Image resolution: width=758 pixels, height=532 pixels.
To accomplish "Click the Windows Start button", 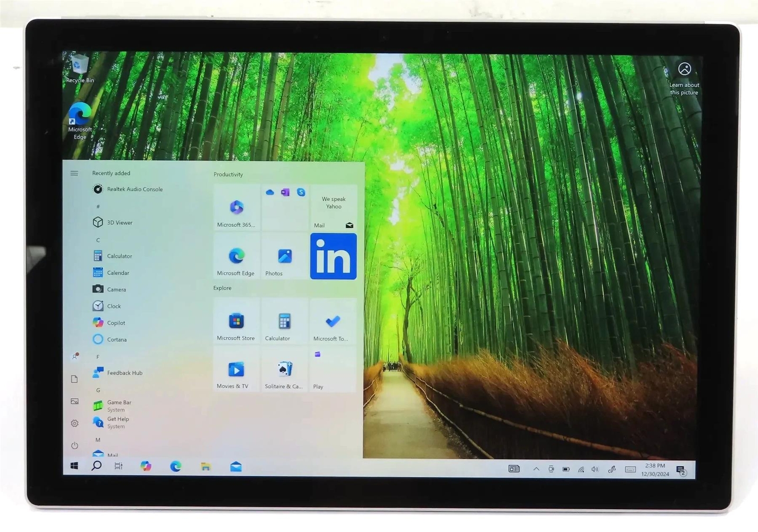I will coord(74,466).
